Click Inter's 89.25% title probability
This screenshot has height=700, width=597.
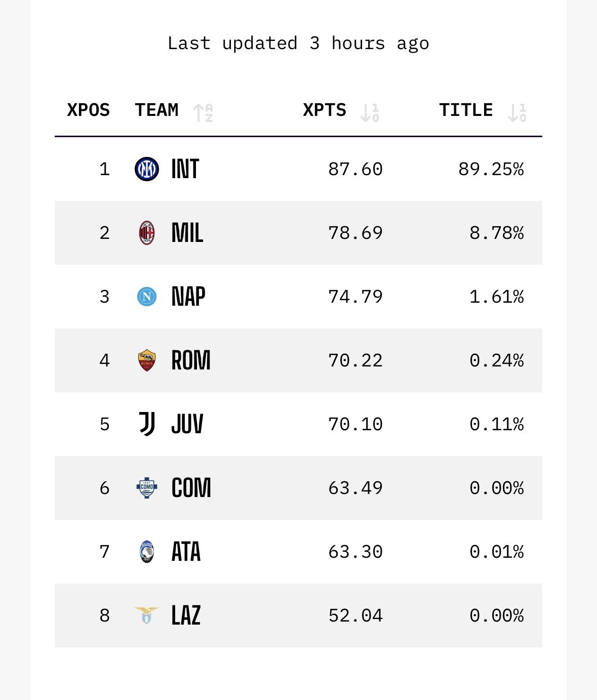(x=491, y=169)
